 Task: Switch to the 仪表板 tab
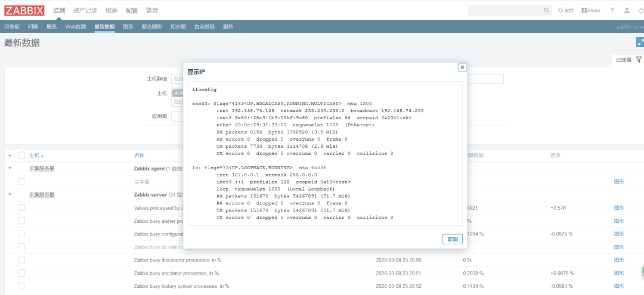pos(12,27)
